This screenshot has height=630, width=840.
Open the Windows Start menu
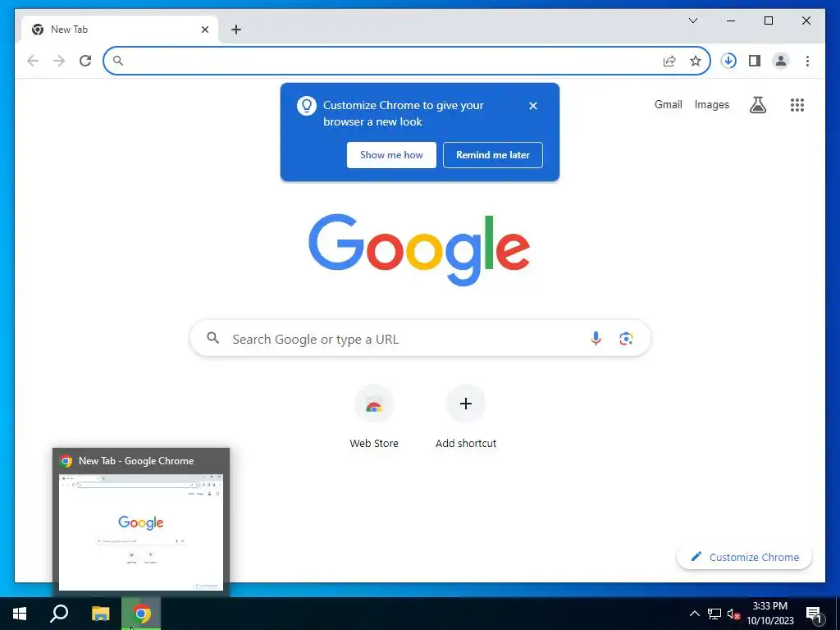[20, 614]
